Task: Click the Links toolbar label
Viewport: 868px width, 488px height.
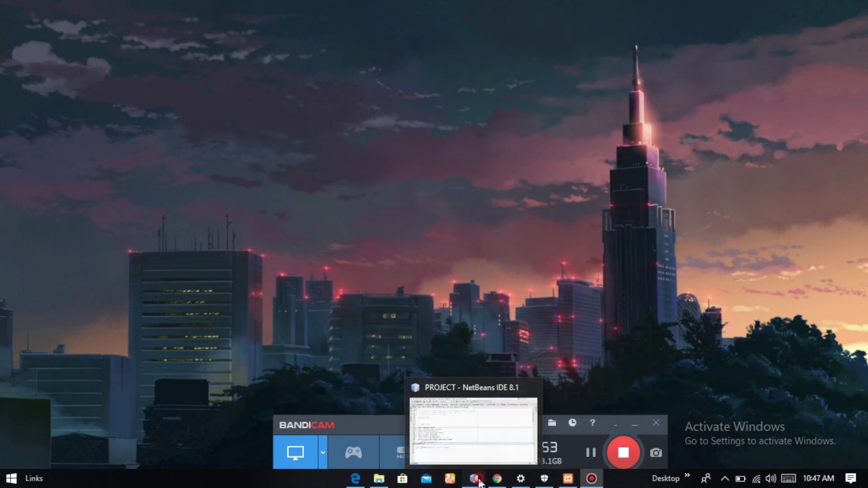Action: coord(34,479)
